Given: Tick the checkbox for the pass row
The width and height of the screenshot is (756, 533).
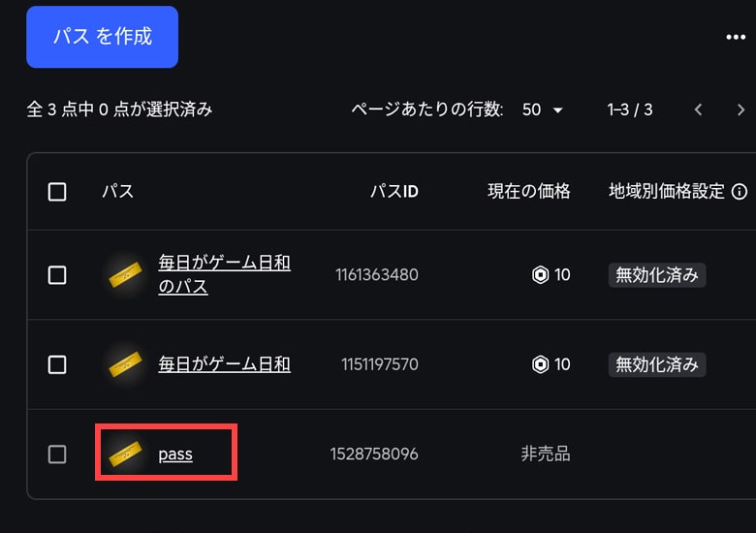Looking at the screenshot, I should tap(57, 454).
